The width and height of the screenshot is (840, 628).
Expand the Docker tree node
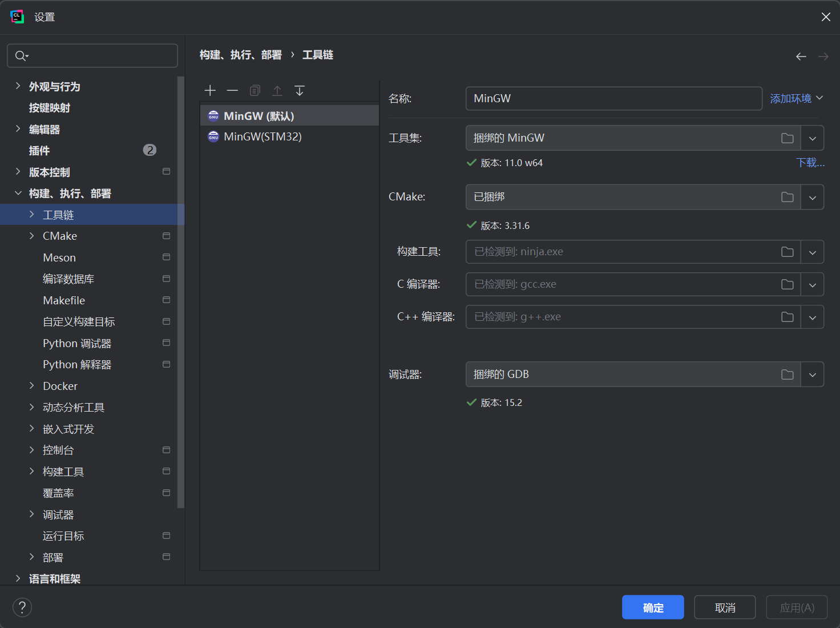31,386
